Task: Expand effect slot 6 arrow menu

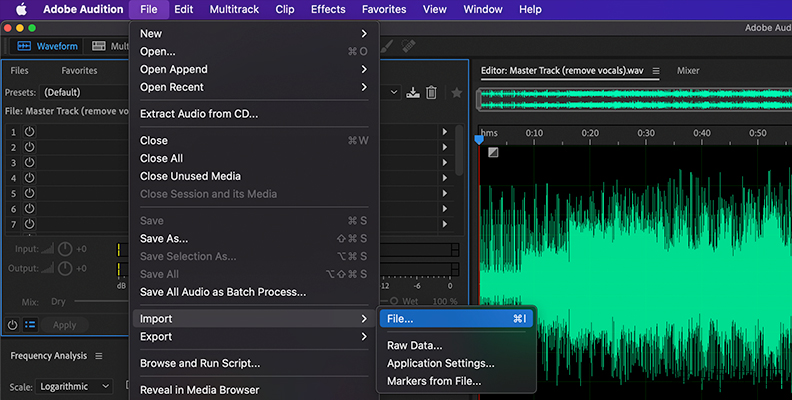Action: tap(444, 209)
